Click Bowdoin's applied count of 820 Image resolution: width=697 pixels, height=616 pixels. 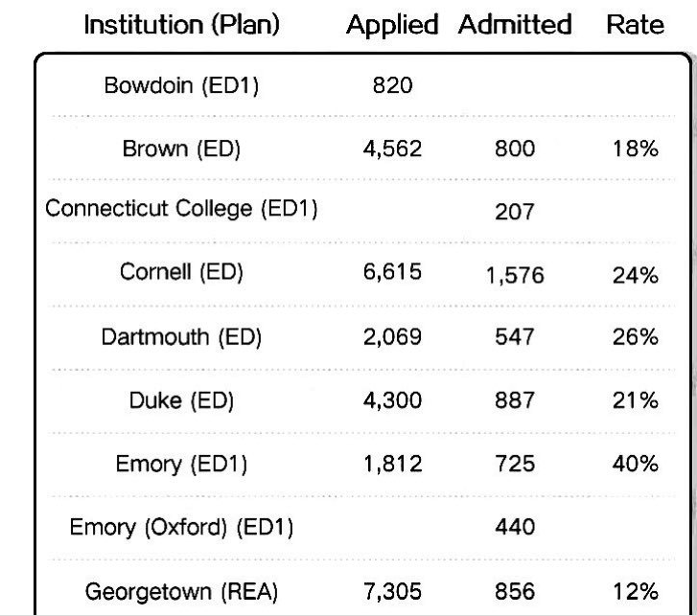(392, 85)
